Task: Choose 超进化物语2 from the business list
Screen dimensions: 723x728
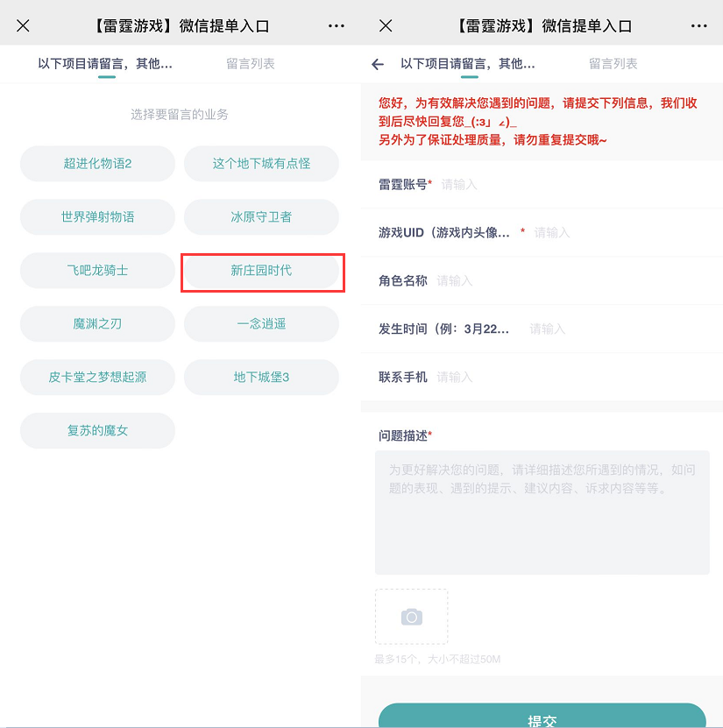Action: click(97, 164)
